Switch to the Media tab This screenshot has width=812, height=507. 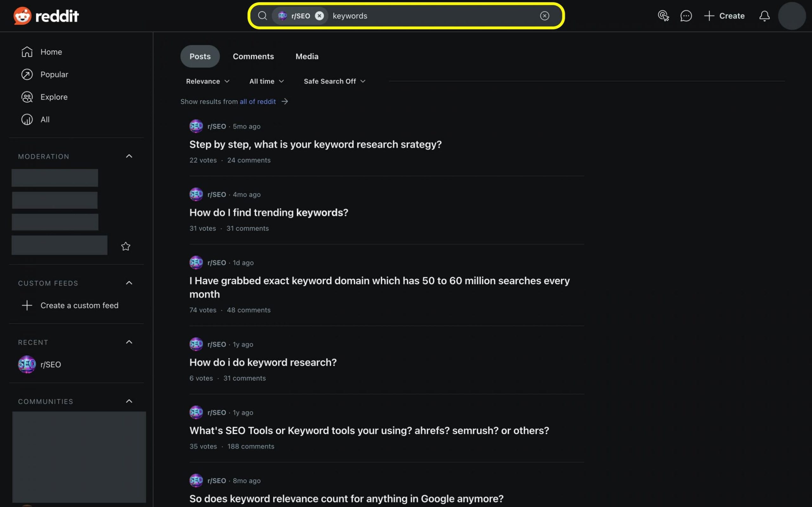pos(307,56)
